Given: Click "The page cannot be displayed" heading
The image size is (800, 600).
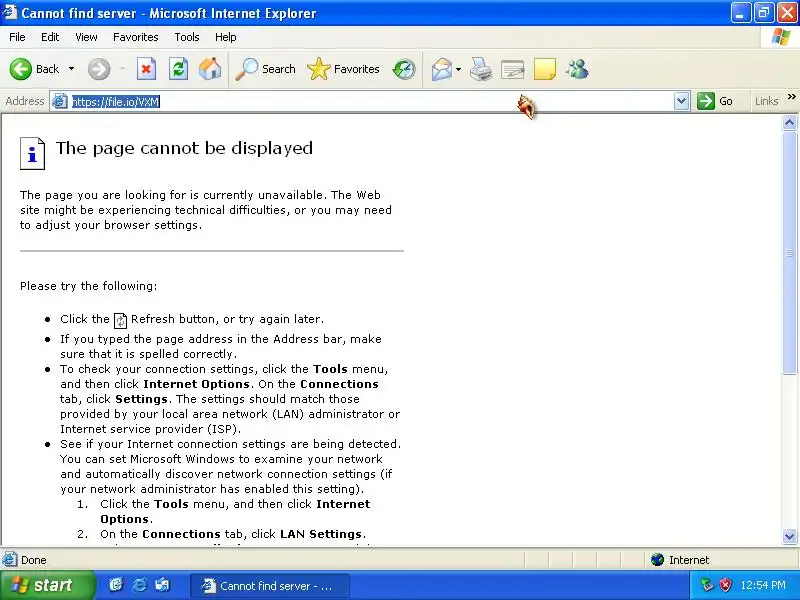Looking at the screenshot, I should (184, 148).
